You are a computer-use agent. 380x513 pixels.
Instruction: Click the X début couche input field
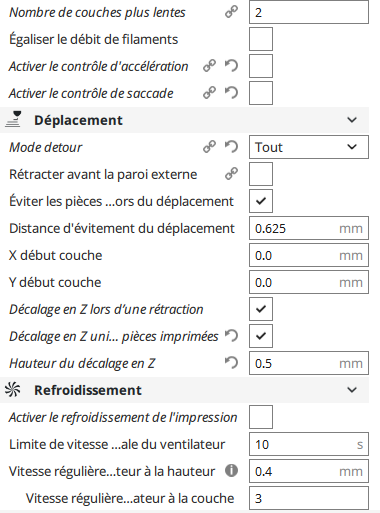309,255
